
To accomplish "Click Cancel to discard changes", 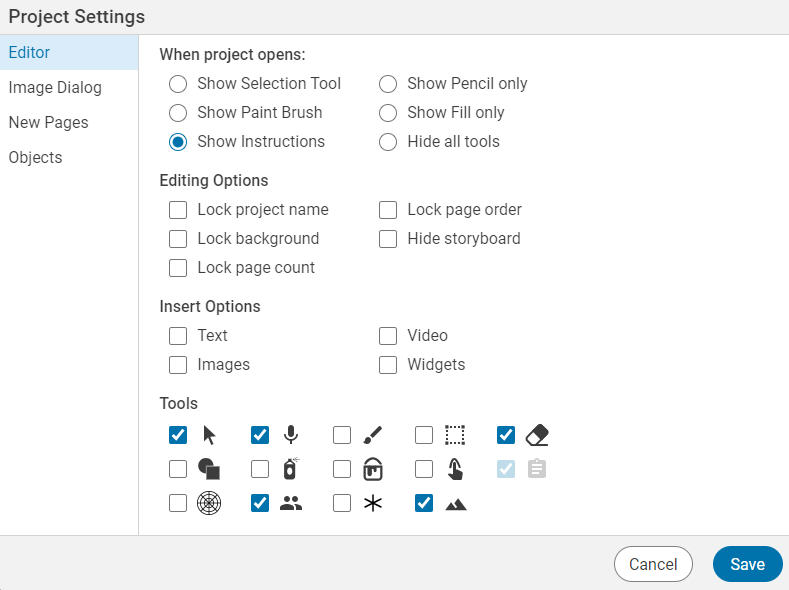I will (x=653, y=564).
